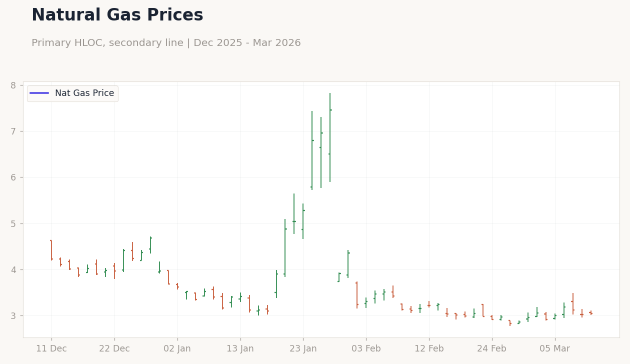Click the y-axis value 5
Screen dimensions: 630x364
pos(13,223)
